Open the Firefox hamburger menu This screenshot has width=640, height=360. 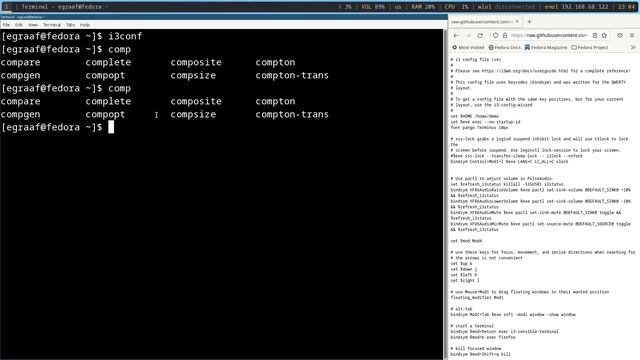(x=632, y=36)
